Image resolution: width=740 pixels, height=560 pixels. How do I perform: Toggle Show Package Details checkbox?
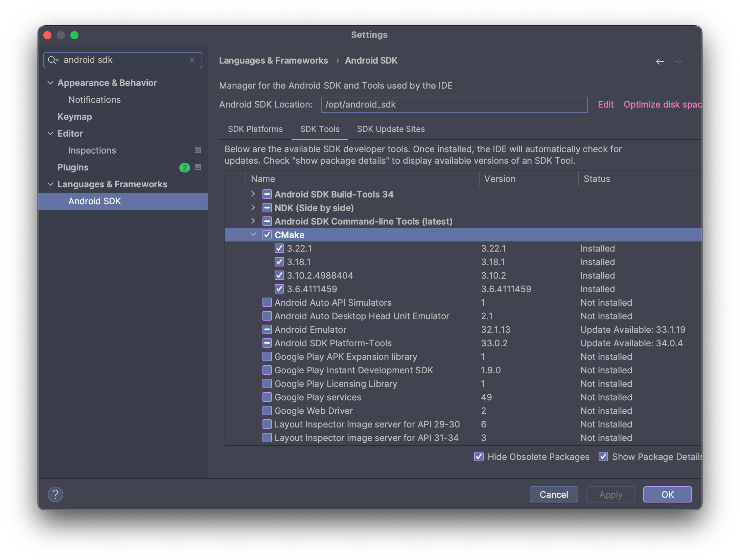(x=603, y=457)
